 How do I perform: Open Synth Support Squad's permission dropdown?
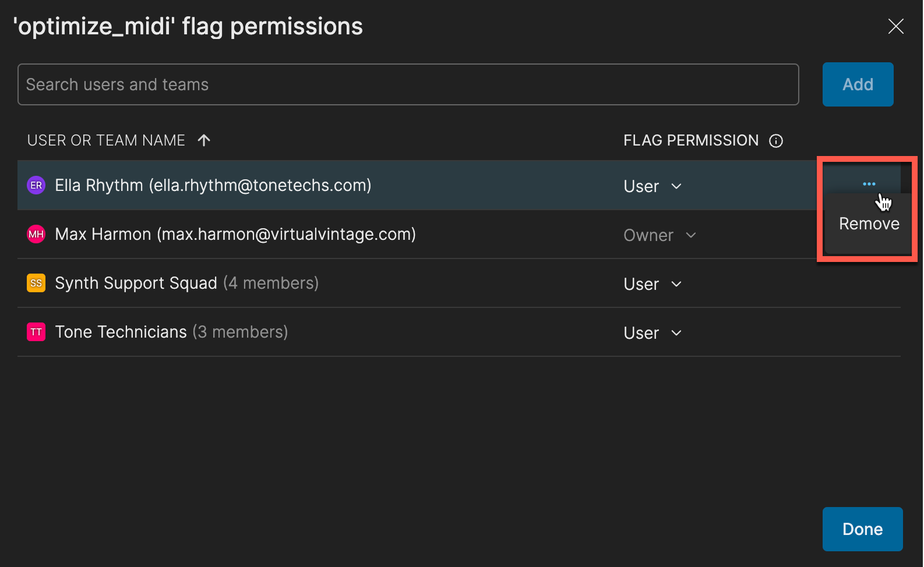point(653,284)
